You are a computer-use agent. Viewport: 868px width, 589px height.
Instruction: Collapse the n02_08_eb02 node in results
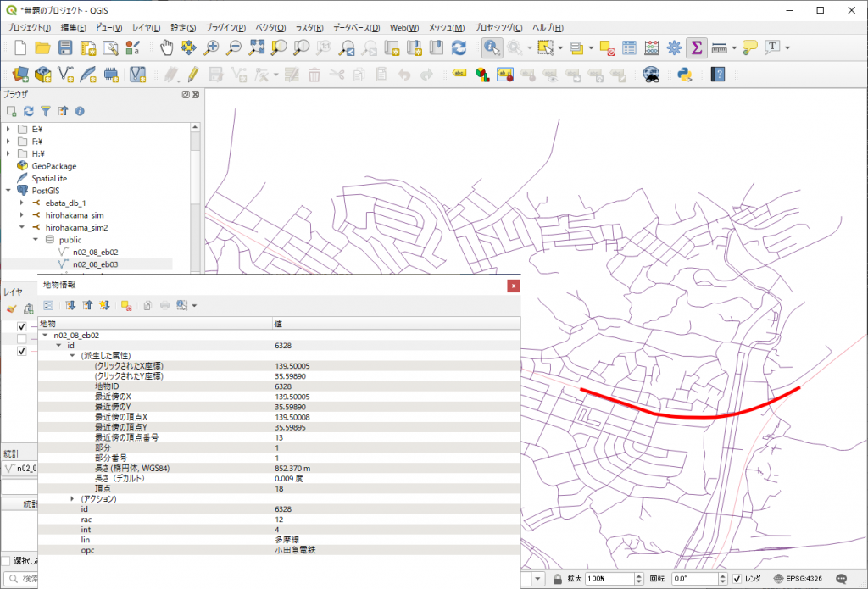coord(45,336)
